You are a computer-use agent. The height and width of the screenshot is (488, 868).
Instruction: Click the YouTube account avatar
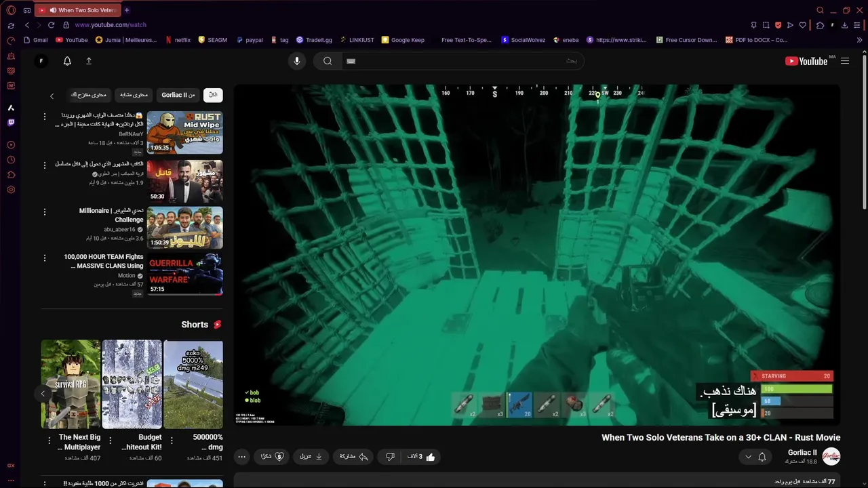click(x=41, y=61)
